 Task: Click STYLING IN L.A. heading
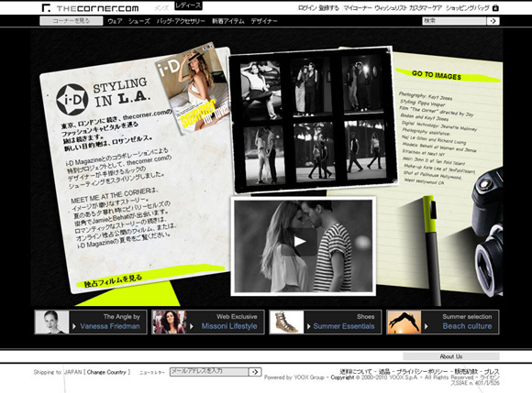coord(121,92)
